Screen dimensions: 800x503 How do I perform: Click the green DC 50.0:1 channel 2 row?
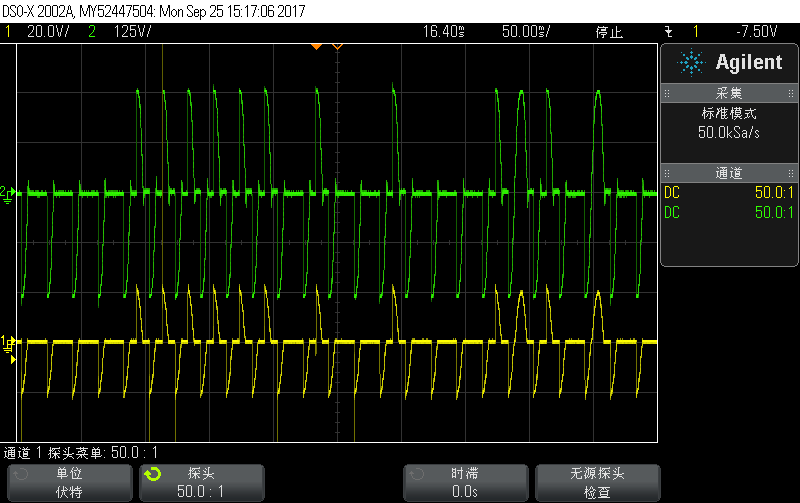729,212
